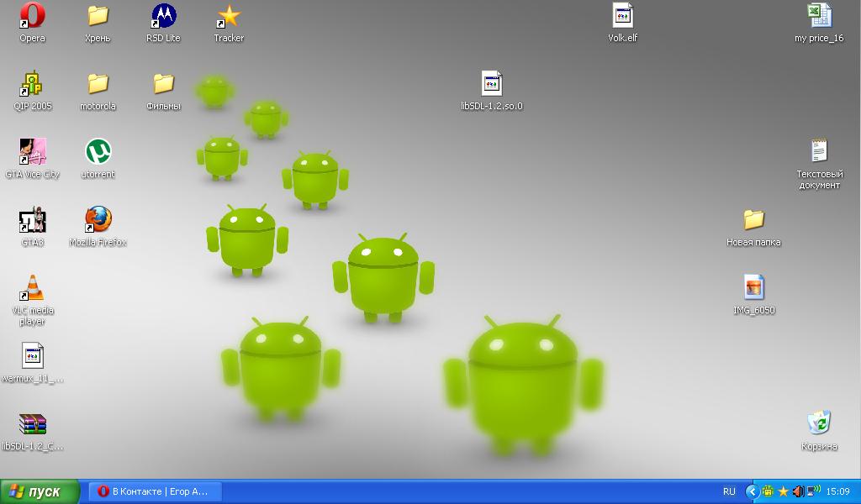The height and width of the screenshot is (504, 861).
Task: Open the my price_16 Excel file
Action: click(819, 16)
